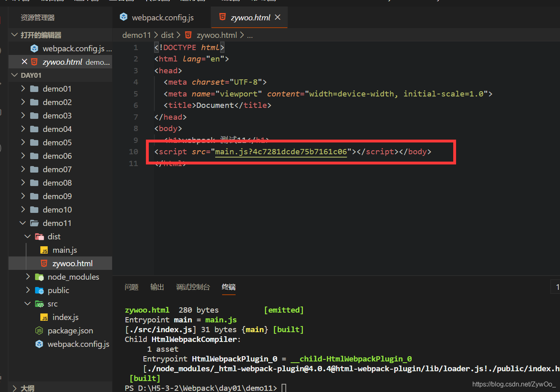Click the HTML5 icon on zywoo.html tab
Screen dimensions: 560x392
click(x=223, y=17)
